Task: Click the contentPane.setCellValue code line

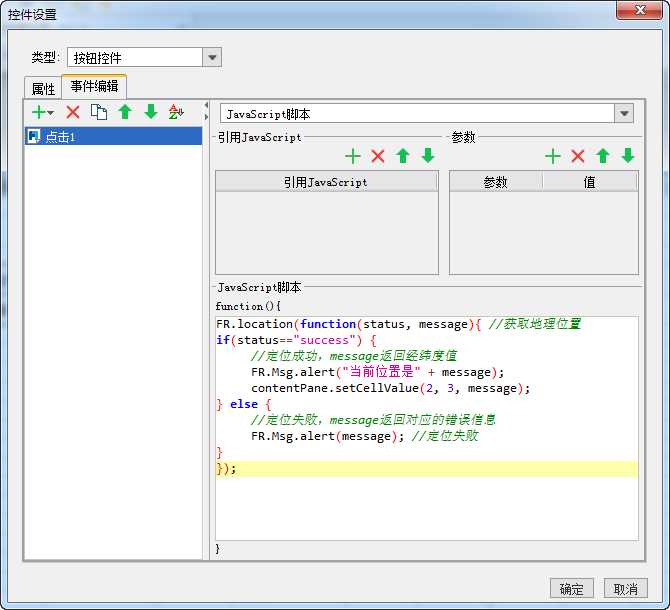Action: coord(390,388)
